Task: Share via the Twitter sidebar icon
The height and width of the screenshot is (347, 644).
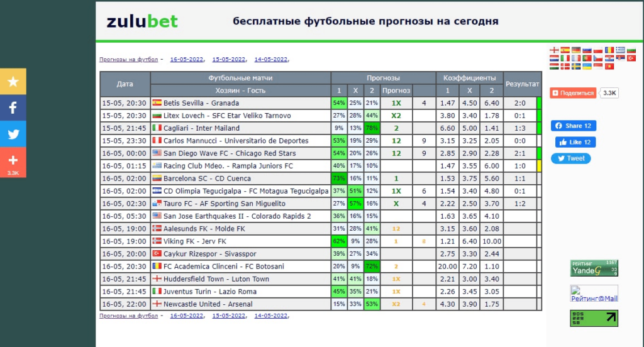Action: 13,134
